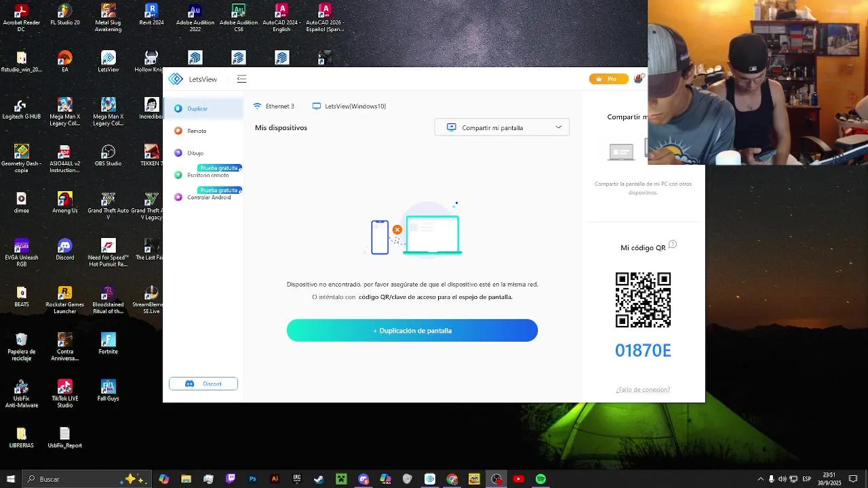Open Bloodstained Ritual of the Night icon
Screen dimensions: 868x488
pos(108,300)
